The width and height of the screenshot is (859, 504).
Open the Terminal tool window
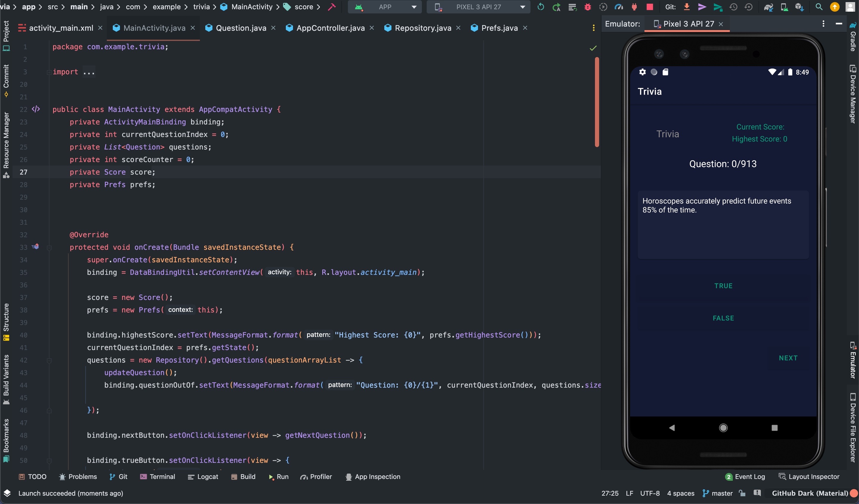pyautogui.click(x=158, y=477)
